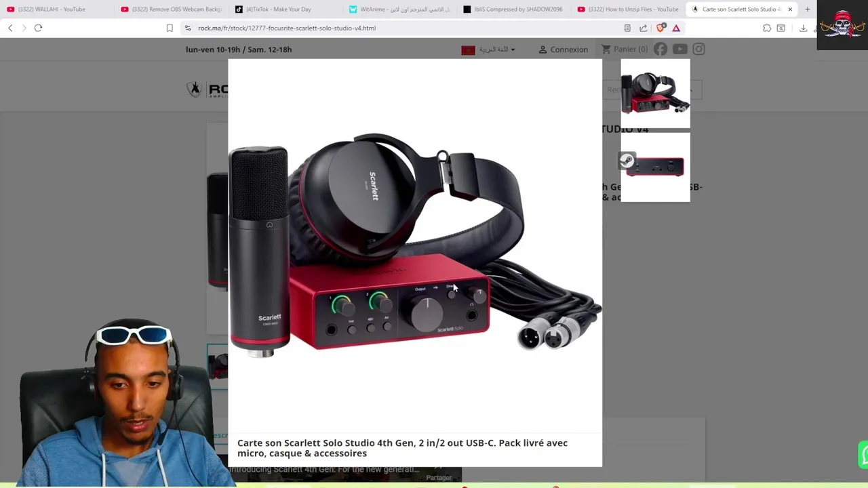Click the small product thumbnail beside the webcam overlay

click(x=218, y=366)
